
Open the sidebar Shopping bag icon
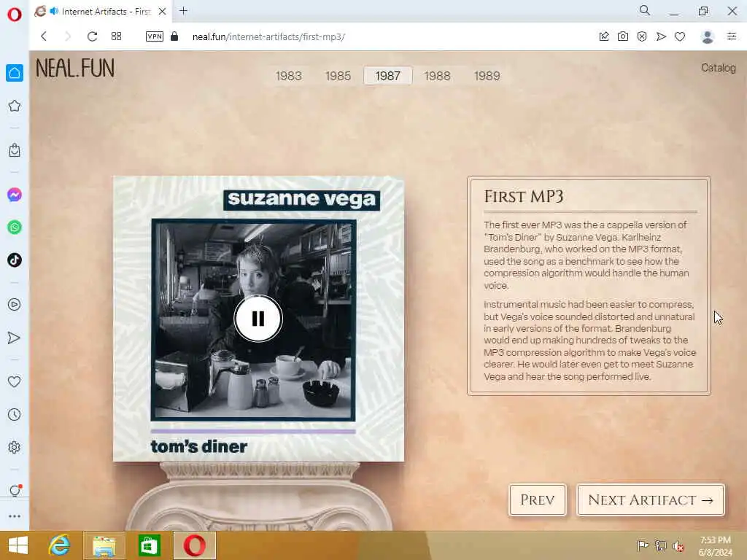click(x=15, y=150)
